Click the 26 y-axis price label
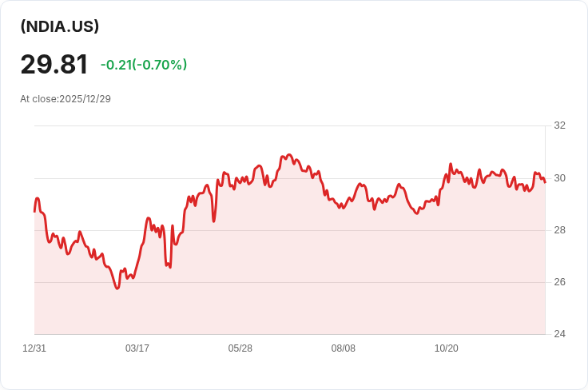Image resolution: width=588 pixels, height=390 pixels. tap(559, 282)
